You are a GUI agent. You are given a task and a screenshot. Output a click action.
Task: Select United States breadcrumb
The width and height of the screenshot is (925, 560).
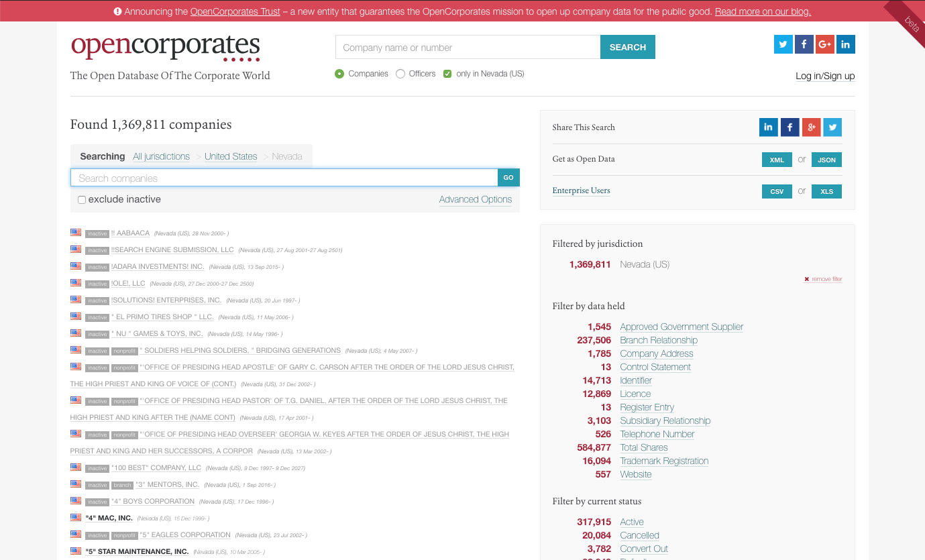231,156
